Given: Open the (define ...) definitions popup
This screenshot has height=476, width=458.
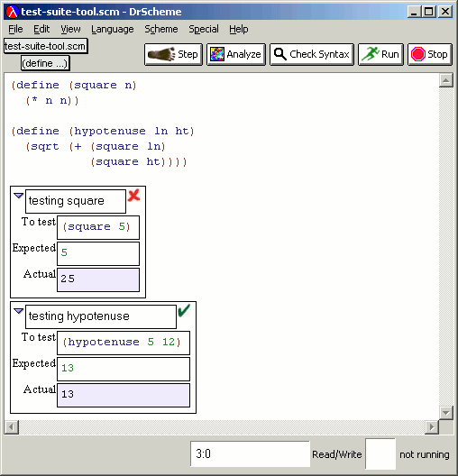Looking at the screenshot, I should pyautogui.click(x=45, y=63).
